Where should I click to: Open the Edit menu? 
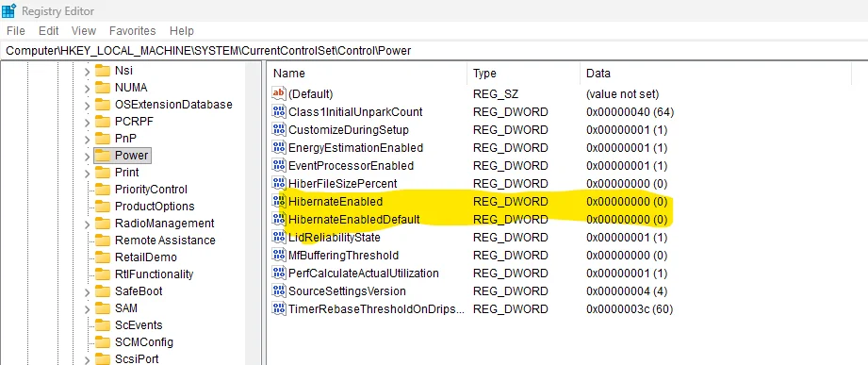(49, 31)
